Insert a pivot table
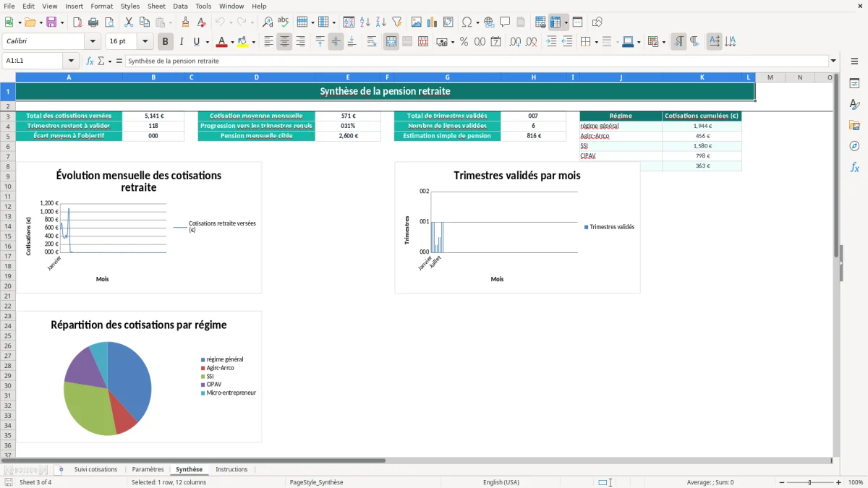This screenshot has width=868, height=488. (448, 22)
